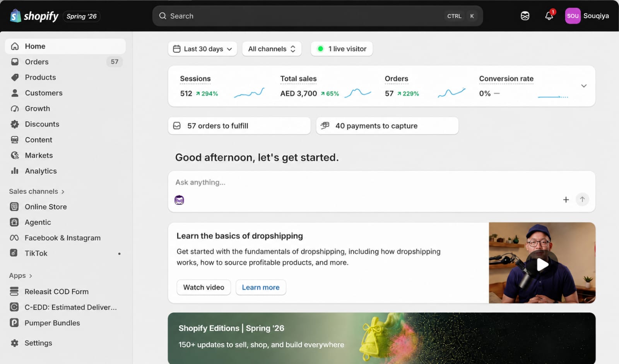Click the TikTok channel icon

pos(14,253)
